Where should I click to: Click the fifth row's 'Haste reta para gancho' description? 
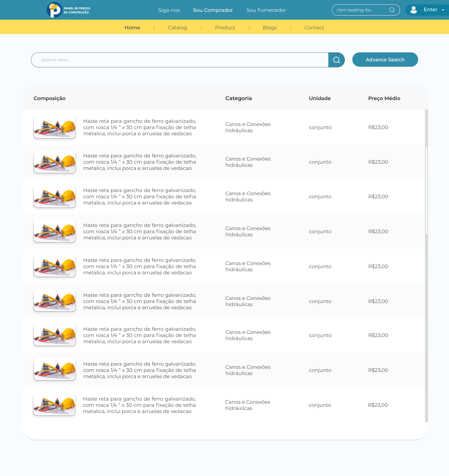coord(140,266)
